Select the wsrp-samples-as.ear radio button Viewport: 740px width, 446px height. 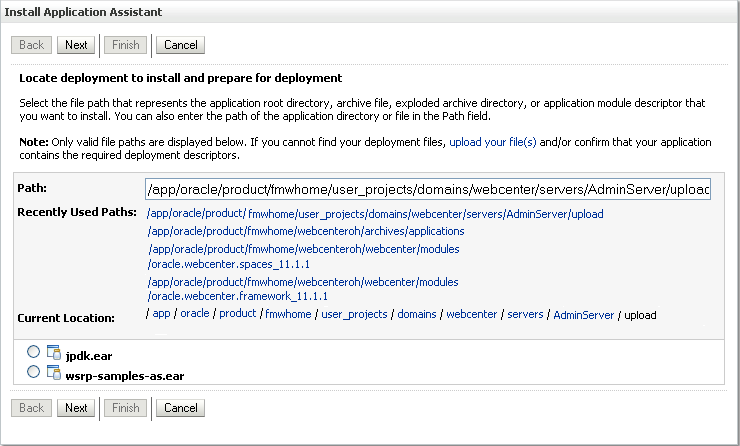coord(34,372)
